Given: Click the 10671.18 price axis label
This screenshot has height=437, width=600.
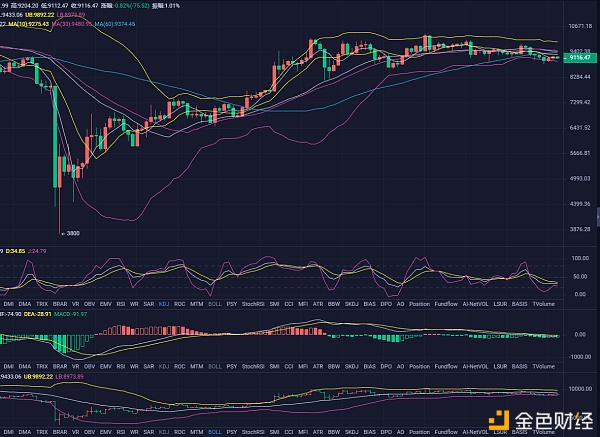Looking at the screenshot, I should pos(580,26).
